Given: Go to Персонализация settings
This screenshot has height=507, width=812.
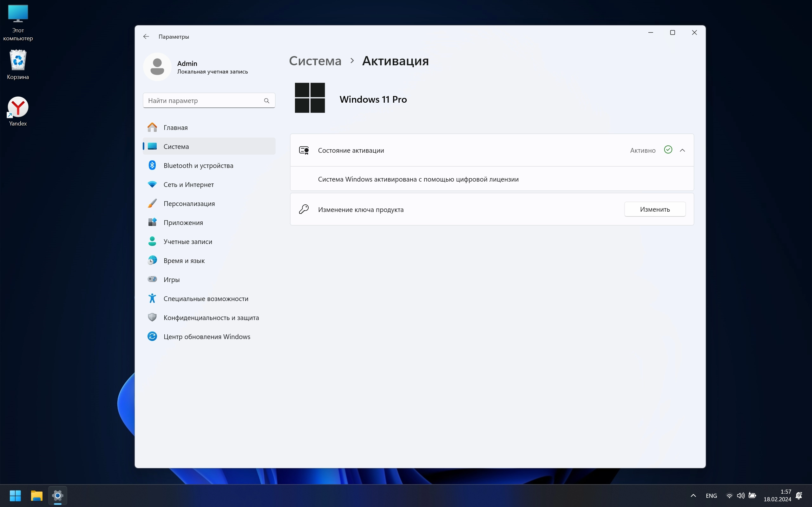Looking at the screenshot, I should tap(189, 203).
